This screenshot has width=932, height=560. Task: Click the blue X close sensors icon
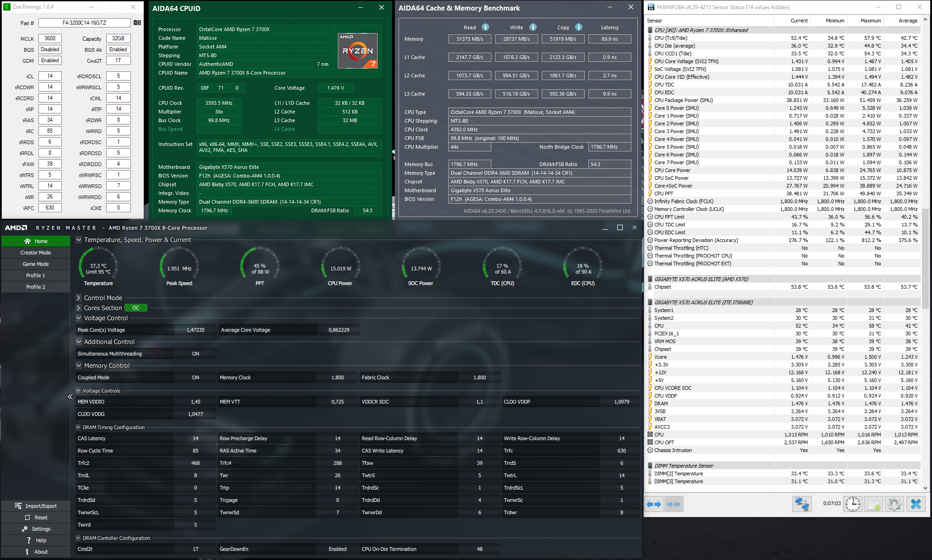(916, 504)
